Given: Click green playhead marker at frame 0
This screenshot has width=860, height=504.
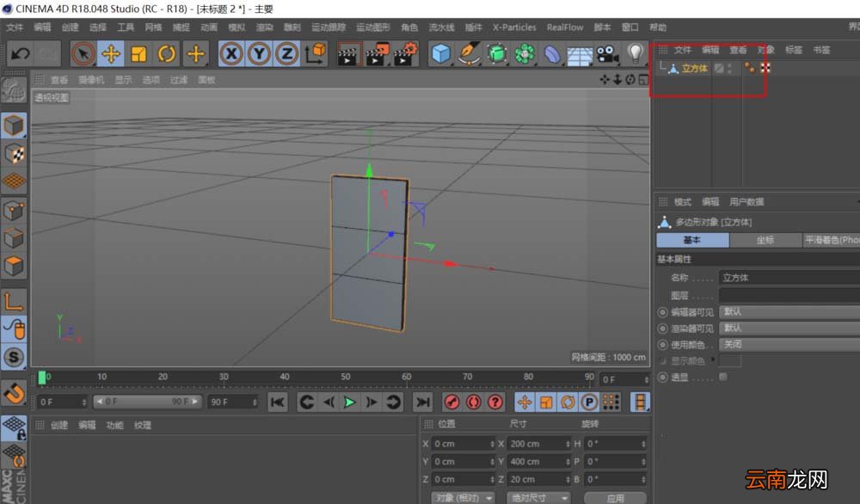Looking at the screenshot, I should [x=42, y=378].
